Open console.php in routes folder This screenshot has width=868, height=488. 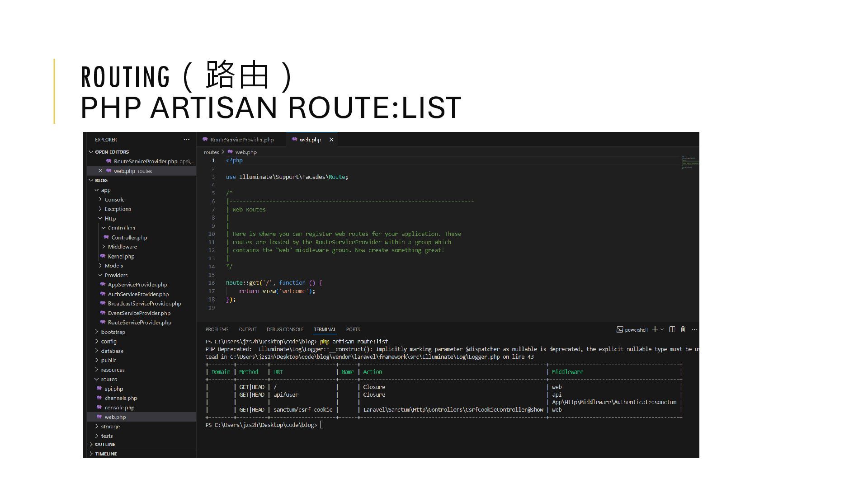(x=119, y=408)
